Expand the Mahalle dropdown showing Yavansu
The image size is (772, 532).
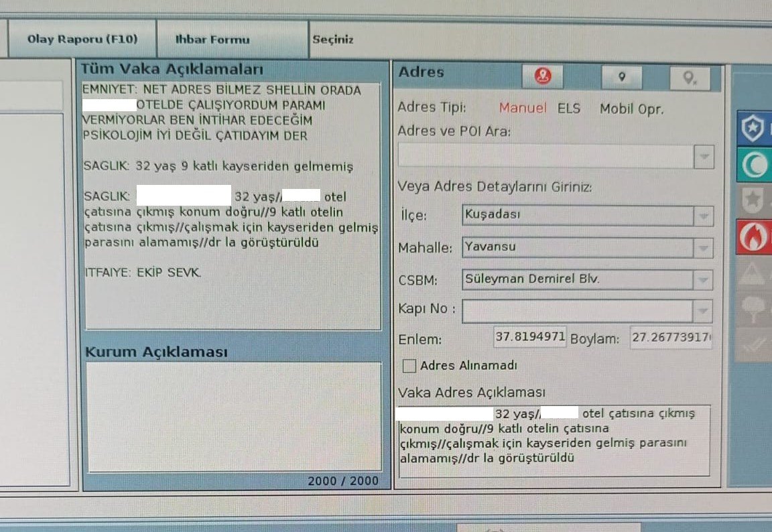pos(703,248)
